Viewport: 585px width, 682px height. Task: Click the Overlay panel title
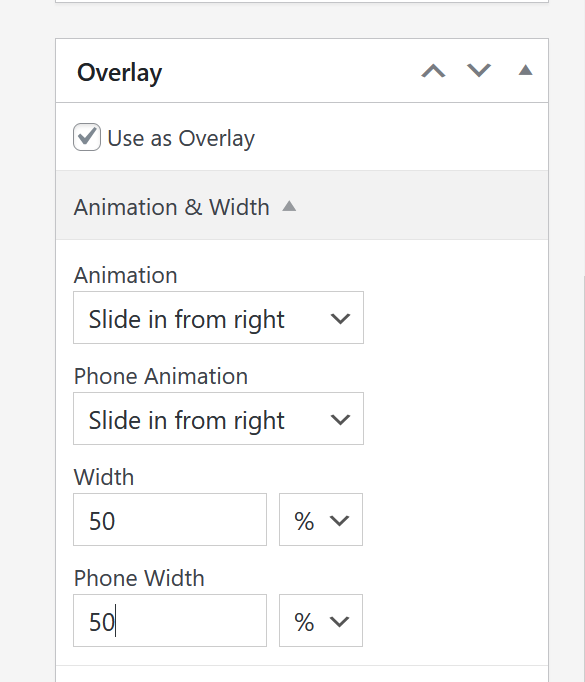click(120, 73)
